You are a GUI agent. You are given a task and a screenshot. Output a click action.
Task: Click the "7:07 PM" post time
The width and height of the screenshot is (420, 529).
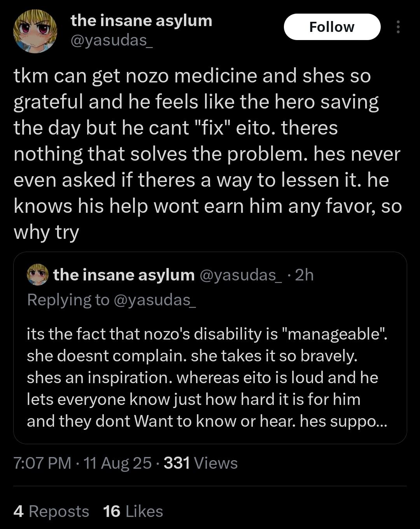pos(42,463)
